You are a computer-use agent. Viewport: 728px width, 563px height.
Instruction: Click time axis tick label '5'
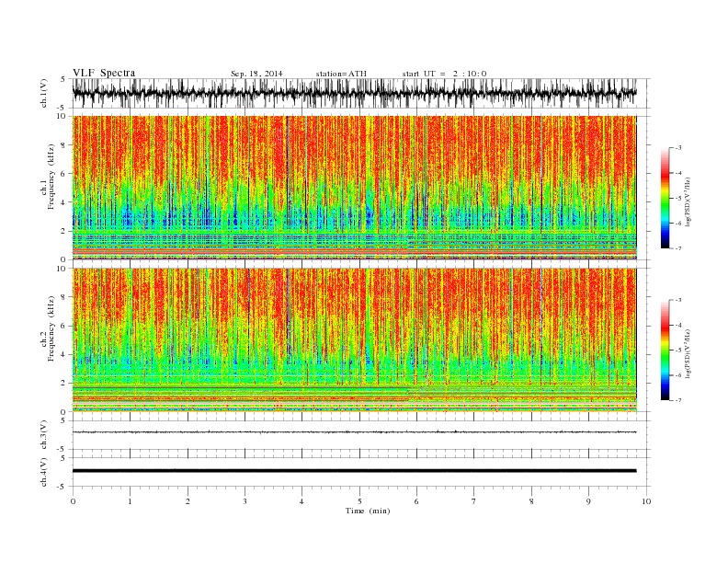point(359,501)
